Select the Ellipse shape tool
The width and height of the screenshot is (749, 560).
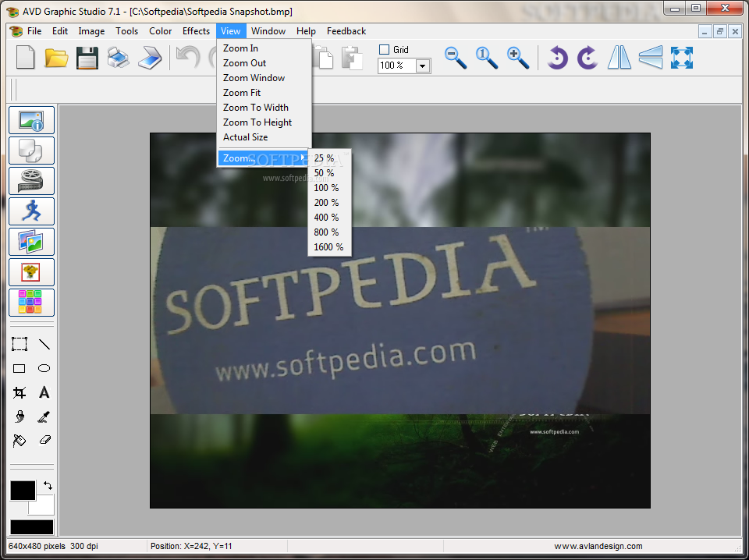pos(44,368)
